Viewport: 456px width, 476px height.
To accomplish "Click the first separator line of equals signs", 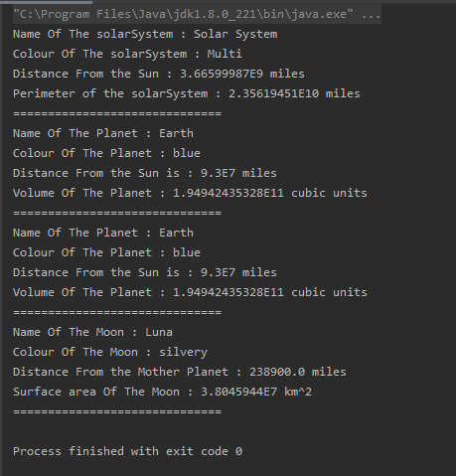I will pyautogui.click(x=117, y=113).
